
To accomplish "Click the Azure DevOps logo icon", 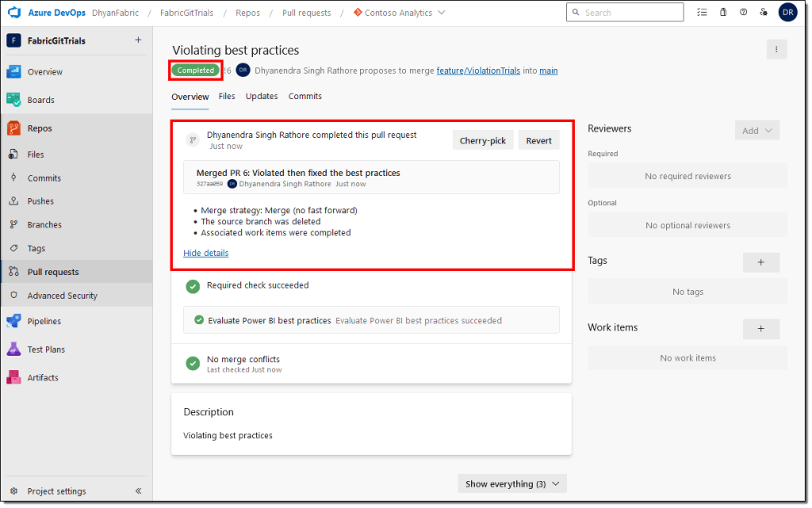I will [14, 13].
